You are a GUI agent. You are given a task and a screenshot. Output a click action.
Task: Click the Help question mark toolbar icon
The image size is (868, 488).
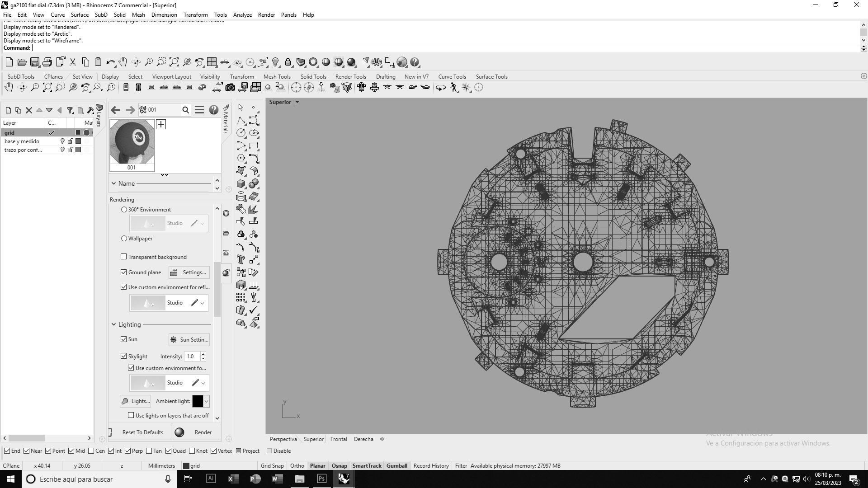[x=415, y=62]
